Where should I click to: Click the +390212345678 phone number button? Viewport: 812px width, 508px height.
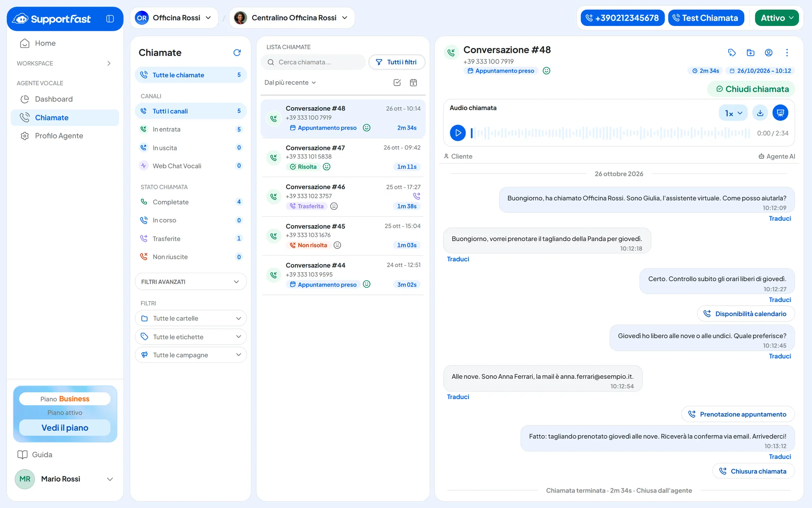coord(622,18)
